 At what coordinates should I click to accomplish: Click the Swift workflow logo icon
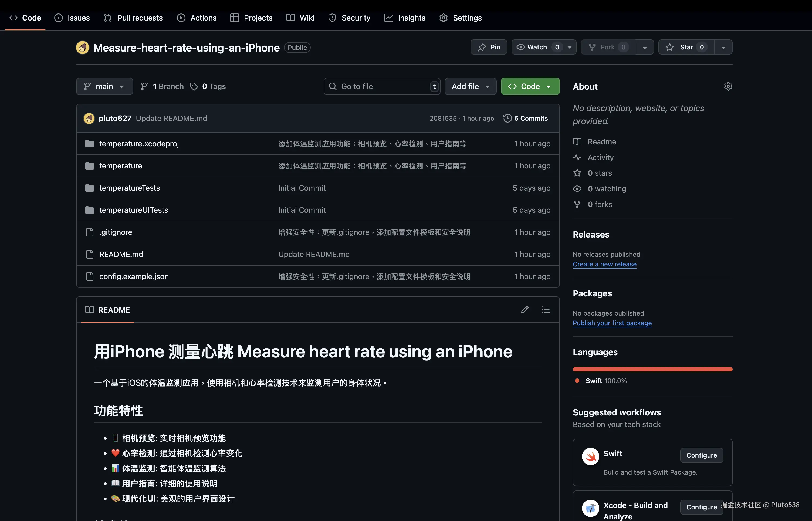[590, 456]
